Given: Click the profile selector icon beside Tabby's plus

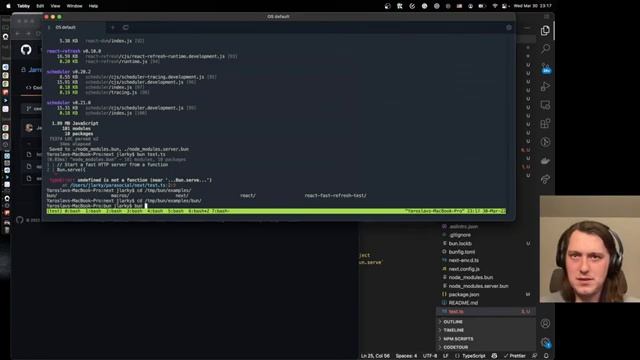Looking at the screenshot, I should coord(126,27).
